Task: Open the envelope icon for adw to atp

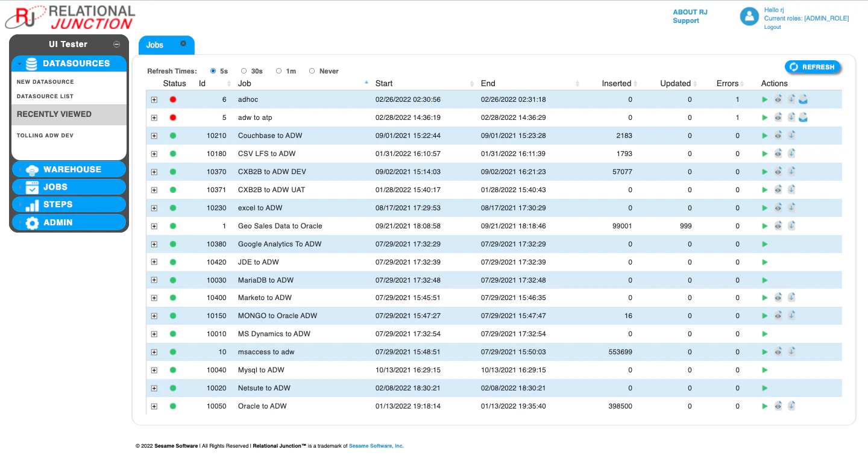Action: click(804, 117)
